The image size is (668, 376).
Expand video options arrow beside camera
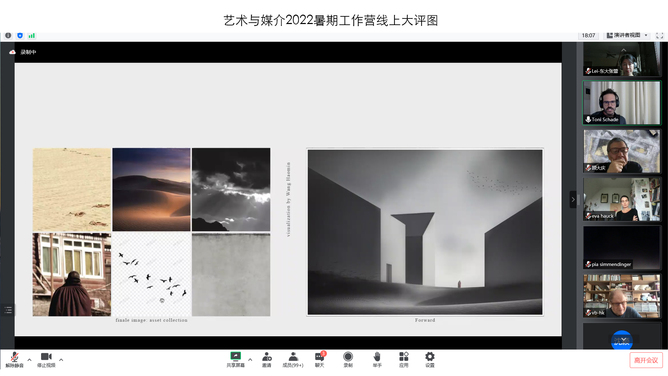(x=61, y=360)
